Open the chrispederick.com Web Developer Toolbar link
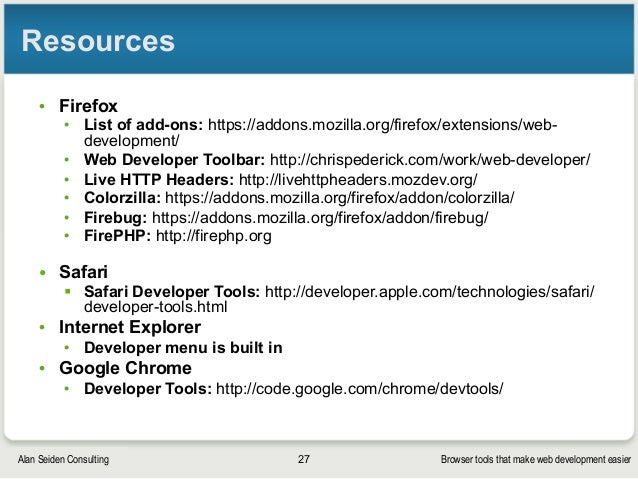The image size is (638, 479). pos(430,160)
